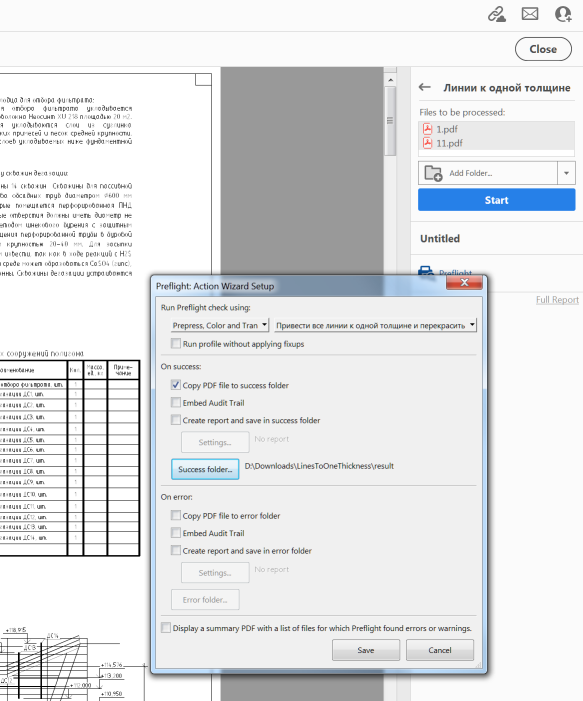Viewport: 583px width, 701px height.
Task: Check Create report and save in error folder
Action: point(176,550)
